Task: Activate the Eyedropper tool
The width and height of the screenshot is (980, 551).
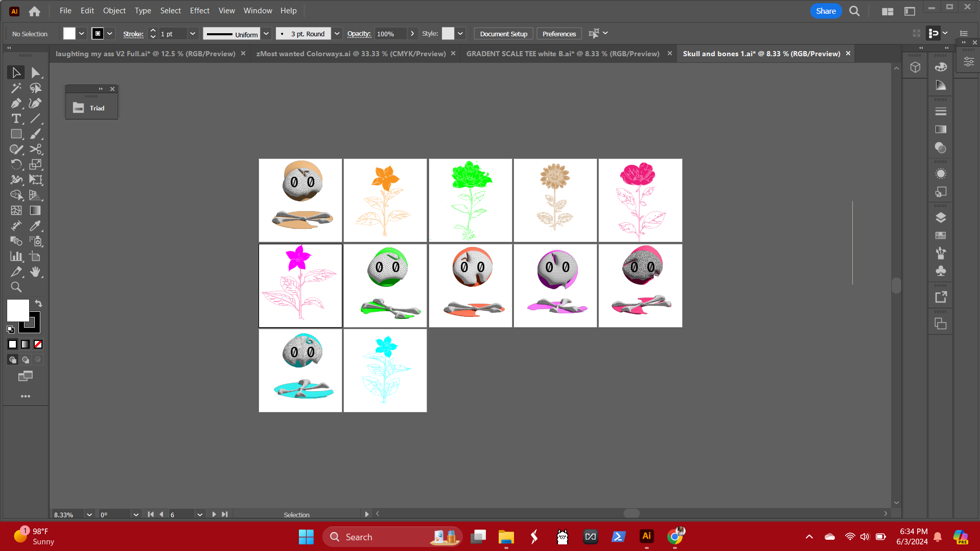Action: 35,226
